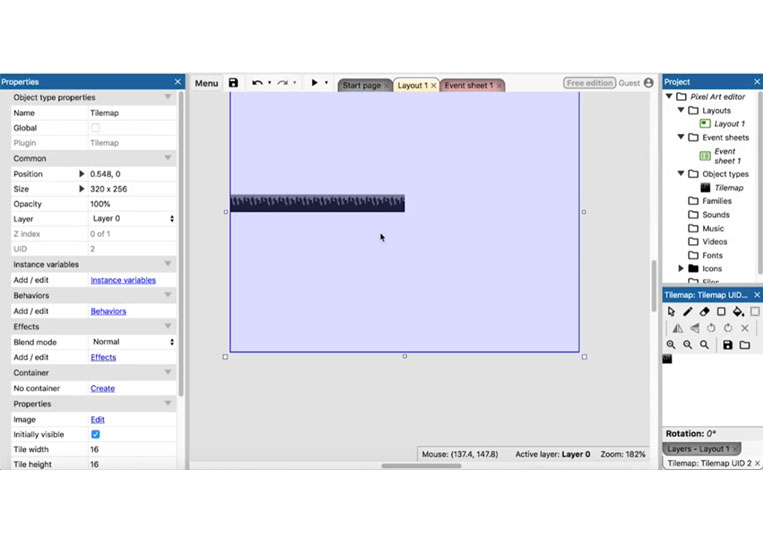Click the Undo arrow icon
Viewport: 763px width, 541px height.
point(257,83)
